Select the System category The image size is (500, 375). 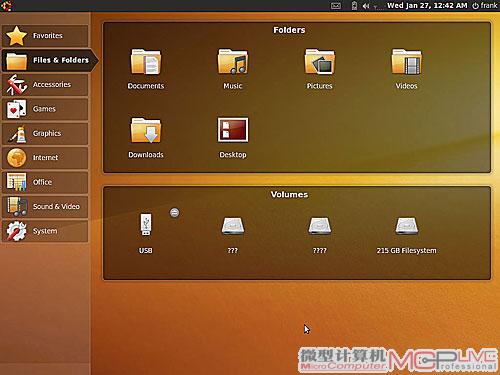click(45, 231)
